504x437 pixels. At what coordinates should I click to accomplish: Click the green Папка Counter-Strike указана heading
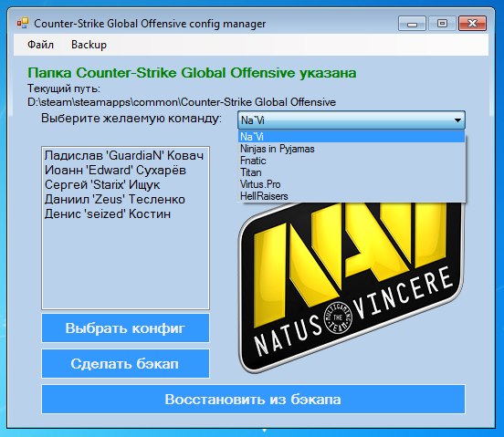[x=192, y=73]
